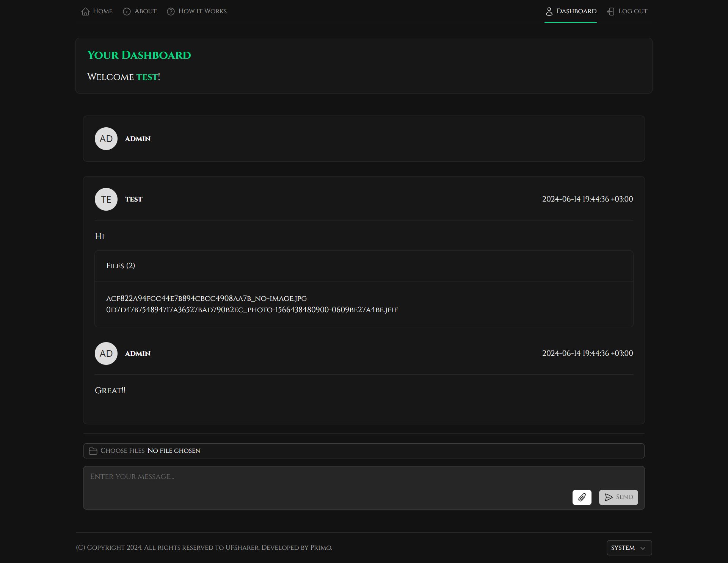This screenshot has height=563, width=728.
Task: Click the AD avatar in the chat header
Action: tap(106, 139)
